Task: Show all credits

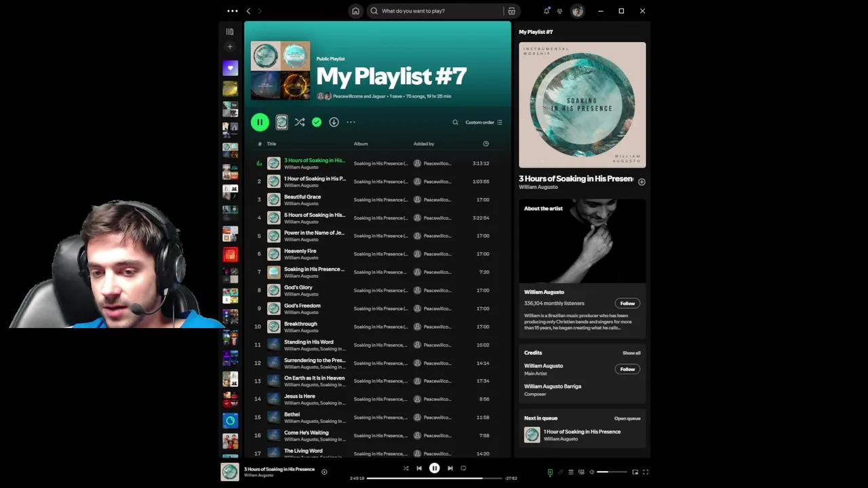Action: [x=631, y=353]
